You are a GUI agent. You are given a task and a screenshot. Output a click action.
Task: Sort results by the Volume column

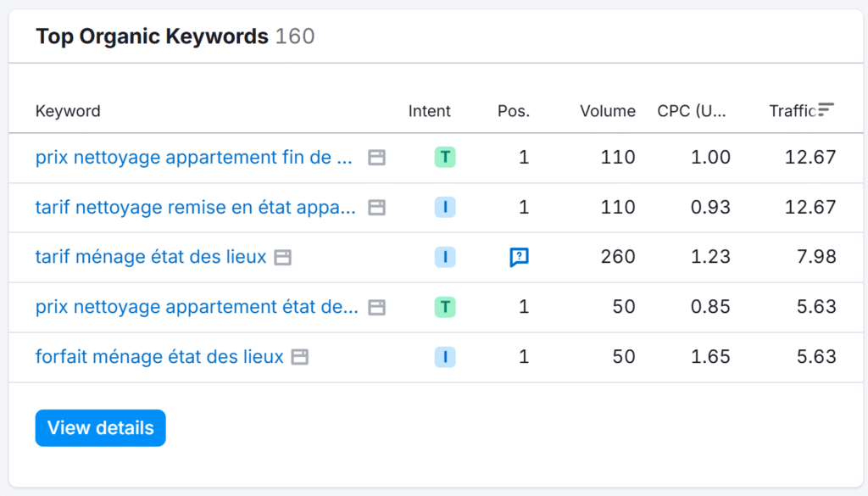[x=607, y=111]
